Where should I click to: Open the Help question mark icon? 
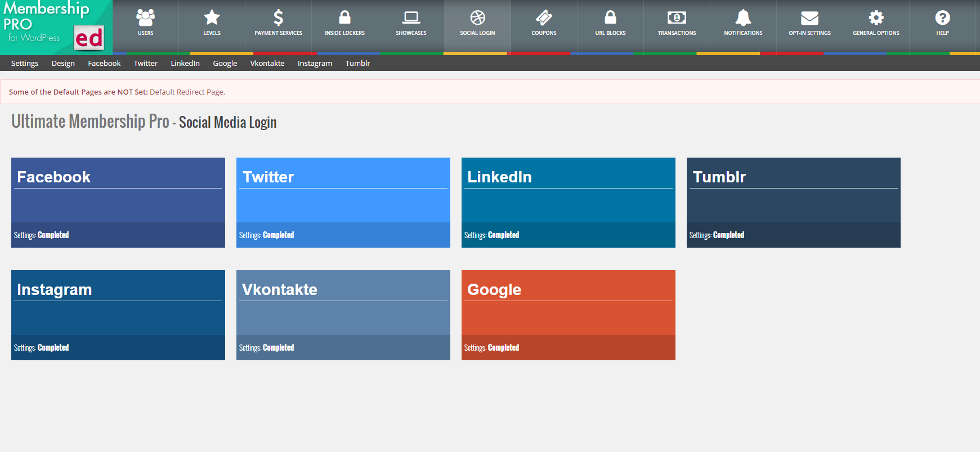click(942, 18)
